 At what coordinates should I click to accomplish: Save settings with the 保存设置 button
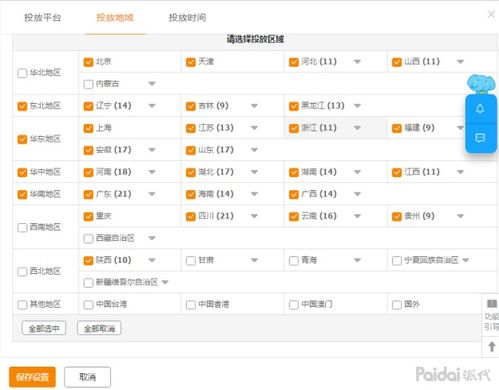tap(32, 377)
